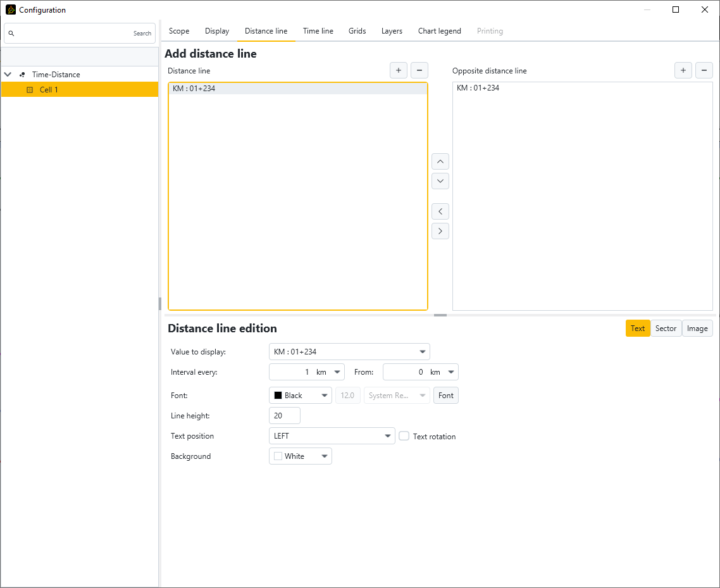
Task: Open the Black font color picker
Action: point(300,396)
